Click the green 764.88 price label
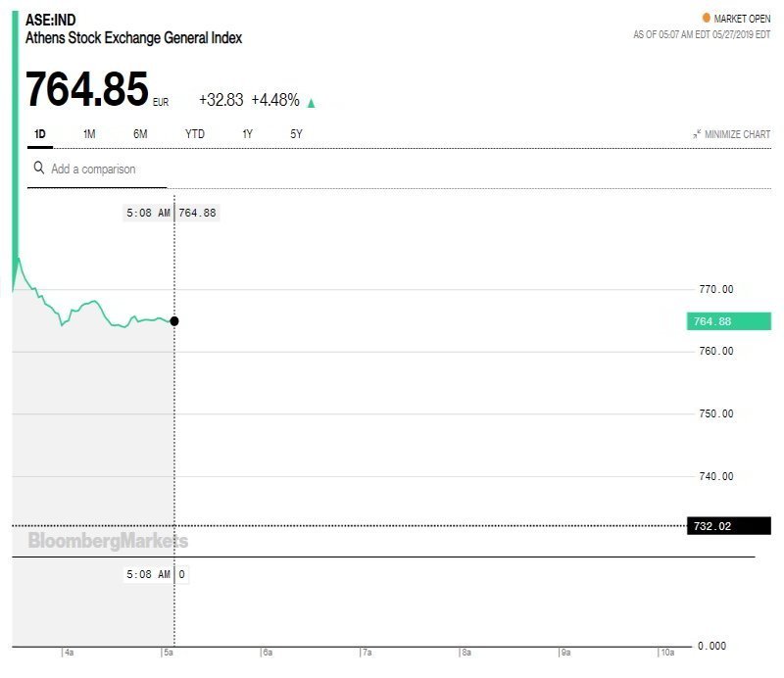The width and height of the screenshot is (784, 678). coord(729,321)
